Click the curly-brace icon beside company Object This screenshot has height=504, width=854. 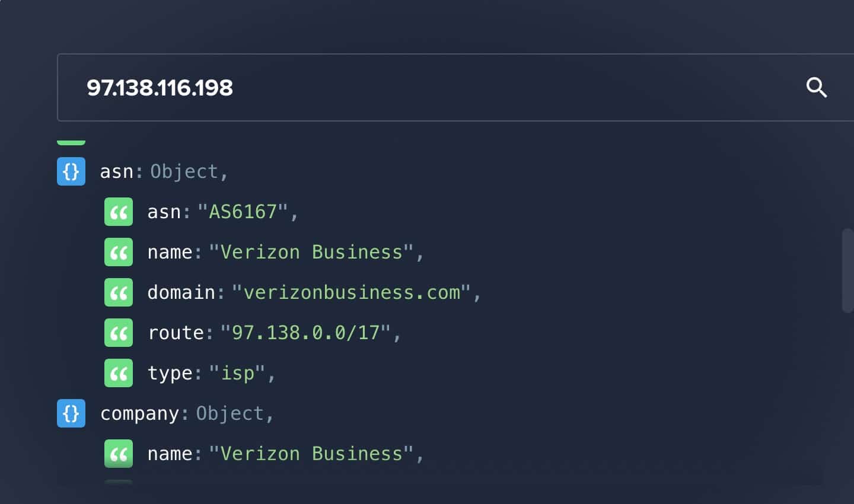pos(71,413)
